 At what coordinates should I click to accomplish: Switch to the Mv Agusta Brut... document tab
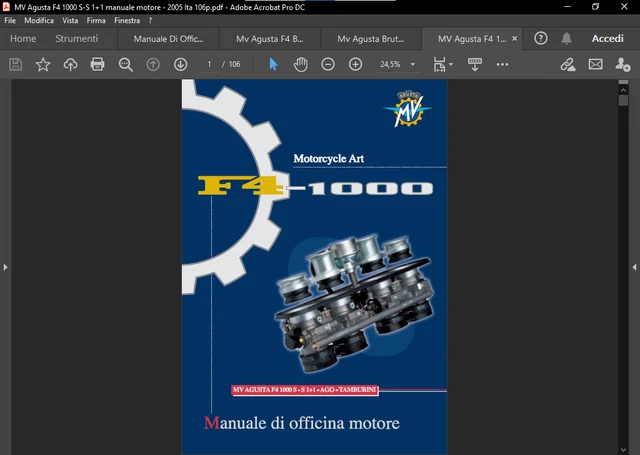pos(371,39)
